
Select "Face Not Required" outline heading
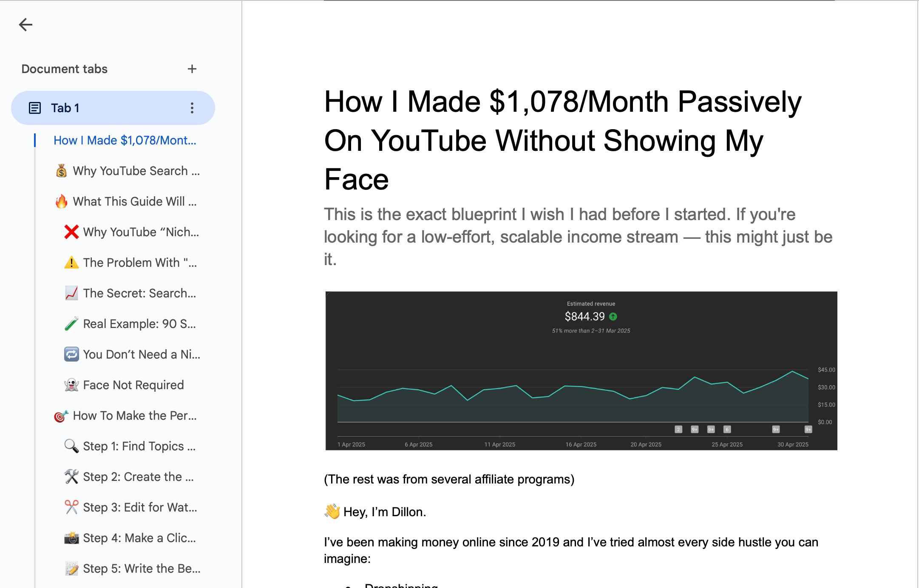[133, 385]
